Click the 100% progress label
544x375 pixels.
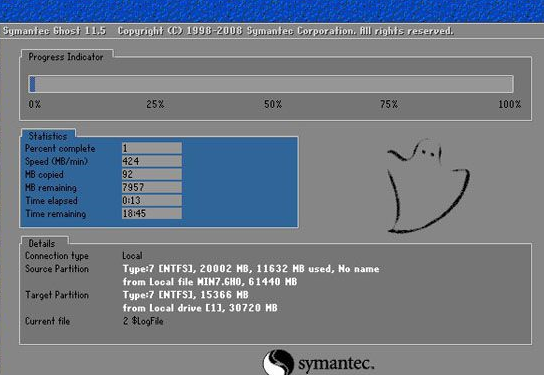coord(510,104)
